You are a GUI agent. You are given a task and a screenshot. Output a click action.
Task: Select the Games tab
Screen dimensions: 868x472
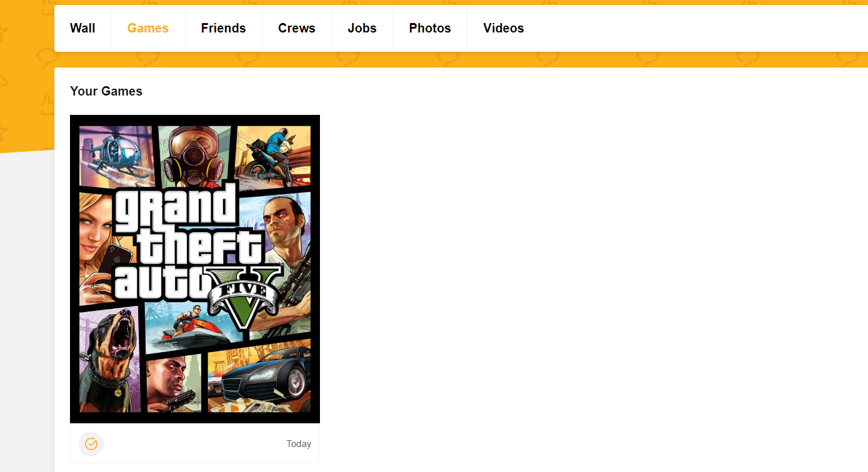click(148, 28)
